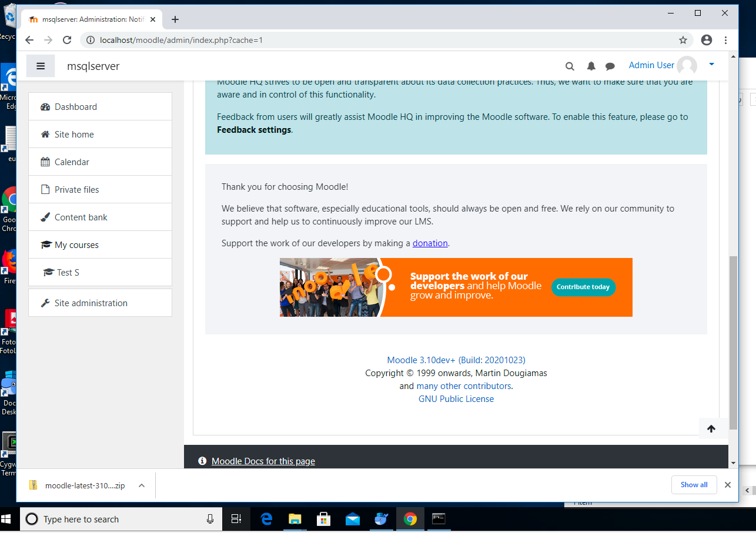Open the Test S course entry
The width and height of the screenshot is (756, 533).
(x=100, y=272)
